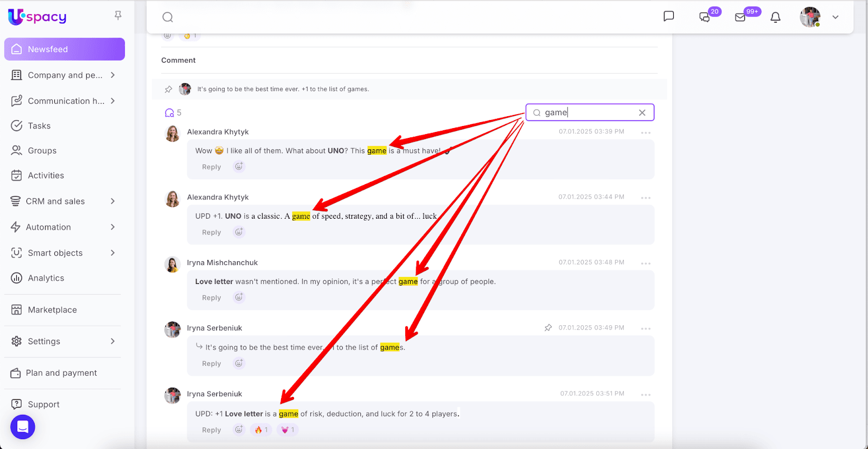Clear the comment search field

tap(642, 112)
